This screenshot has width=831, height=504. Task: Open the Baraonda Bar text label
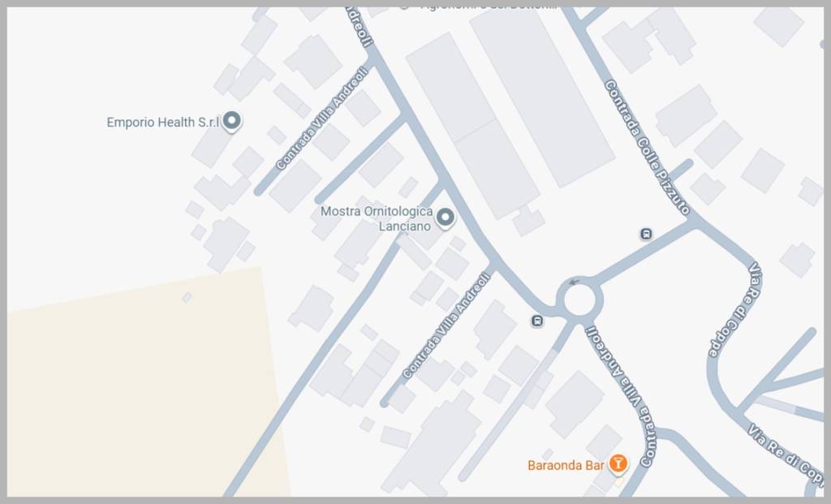point(566,465)
